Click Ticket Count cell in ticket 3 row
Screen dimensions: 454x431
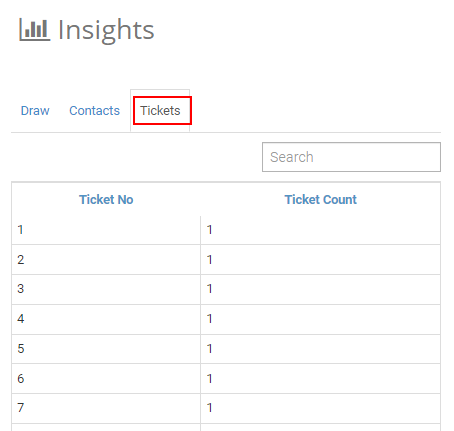[320, 289]
